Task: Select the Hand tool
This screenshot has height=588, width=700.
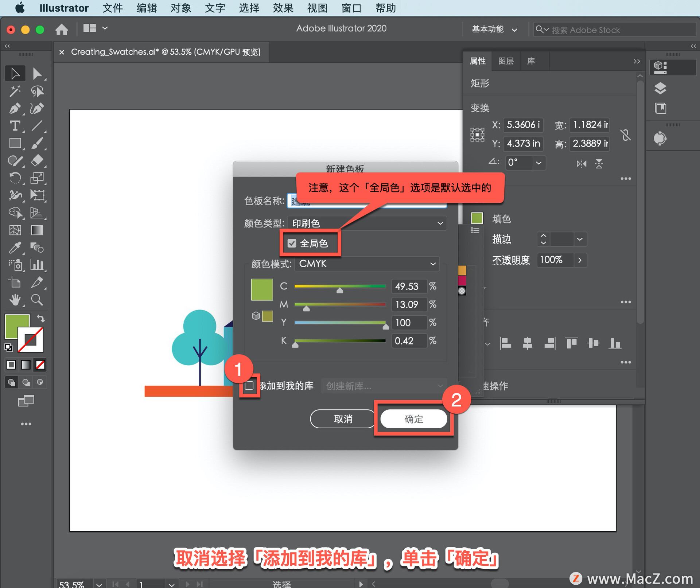Action: (15, 300)
